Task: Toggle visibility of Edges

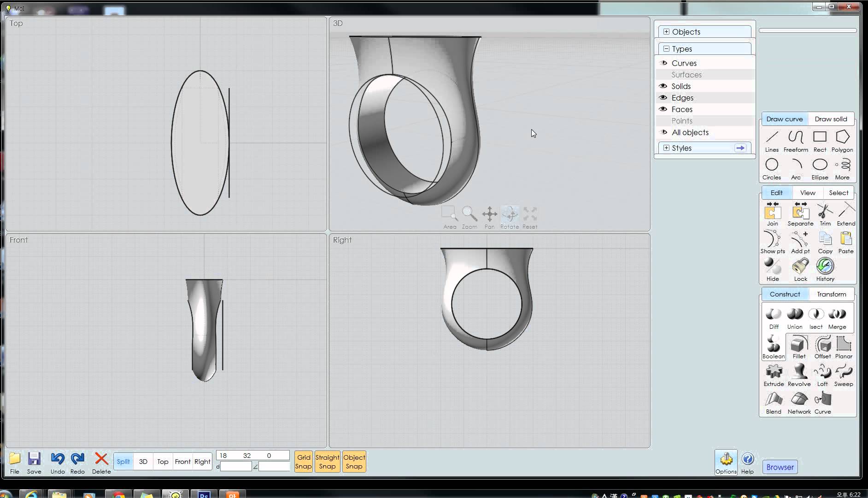Action: click(663, 98)
